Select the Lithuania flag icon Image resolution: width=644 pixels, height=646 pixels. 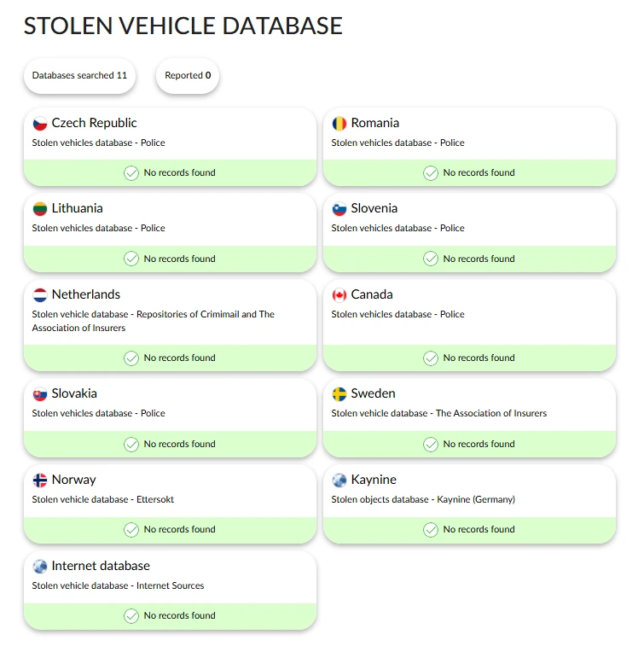click(x=40, y=209)
